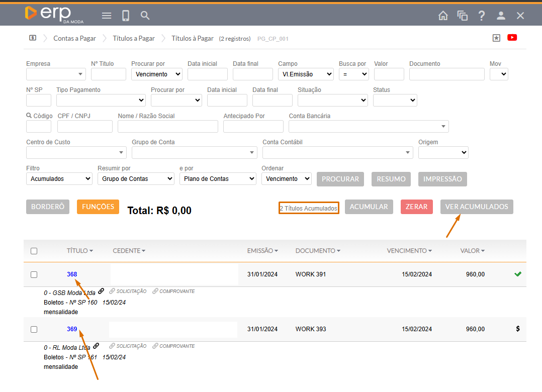
Task: Click the red ZERAR button
Action: tap(416, 207)
